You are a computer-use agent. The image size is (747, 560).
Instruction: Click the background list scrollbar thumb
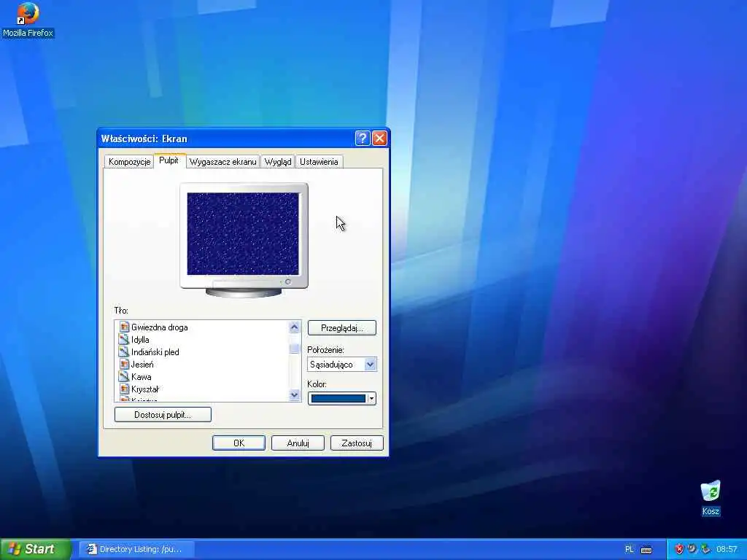tap(295, 349)
